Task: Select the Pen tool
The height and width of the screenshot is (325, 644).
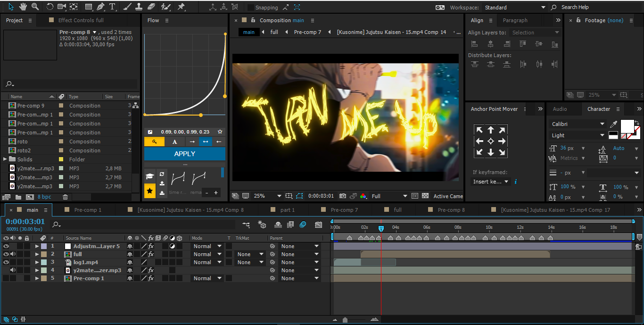Action: pyautogui.click(x=100, y=7)
